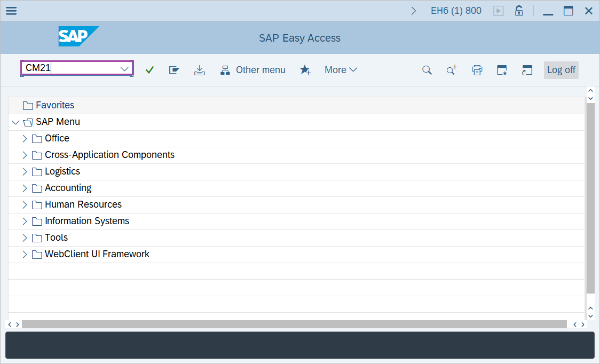Expand the Logistics folder
This screenshot has width=600, height=364.
click(25, 172)
